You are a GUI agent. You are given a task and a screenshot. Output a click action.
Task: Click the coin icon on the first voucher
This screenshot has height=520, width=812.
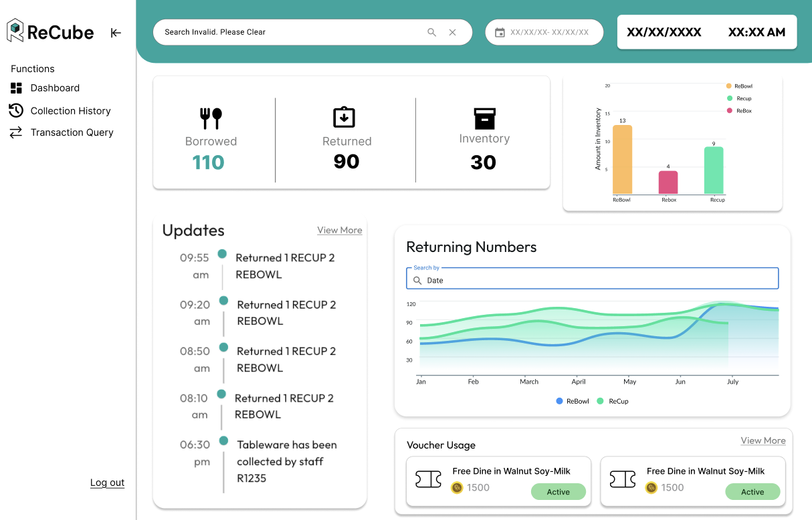click(457, 488)
